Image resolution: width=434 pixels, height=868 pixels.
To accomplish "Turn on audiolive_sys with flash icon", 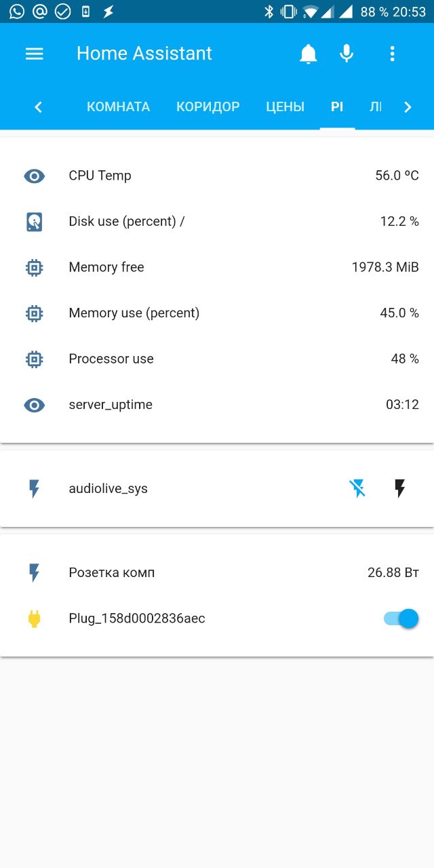I will click(400, 488).
